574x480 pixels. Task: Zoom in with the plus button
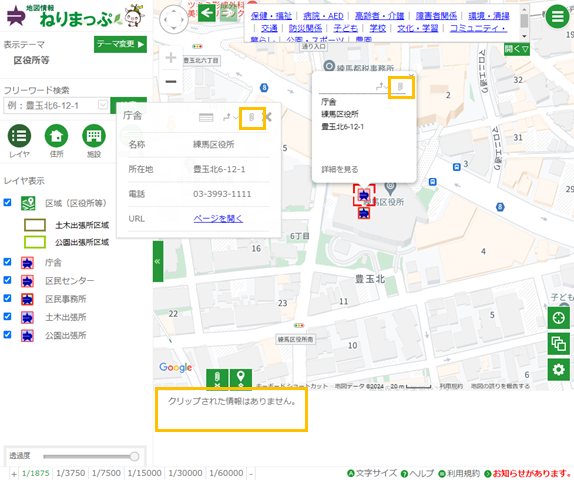click(x=171, y=58)
